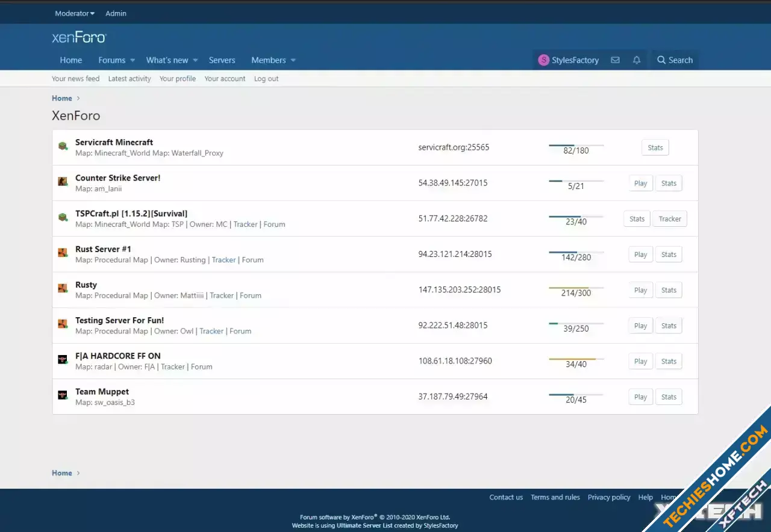Open the Admin link in top bar
Image resolution: width=771 pixels, height=532 pixels.
(116, 13)
